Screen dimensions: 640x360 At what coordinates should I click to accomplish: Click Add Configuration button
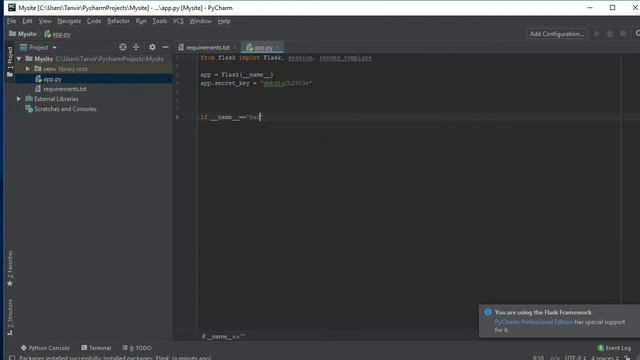click(x=557, y=34)
